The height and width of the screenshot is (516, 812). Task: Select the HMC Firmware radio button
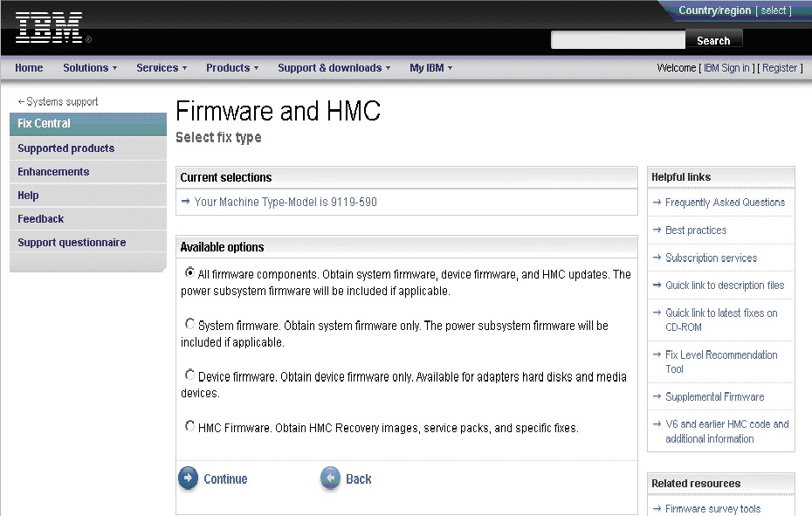coord(190,426)
